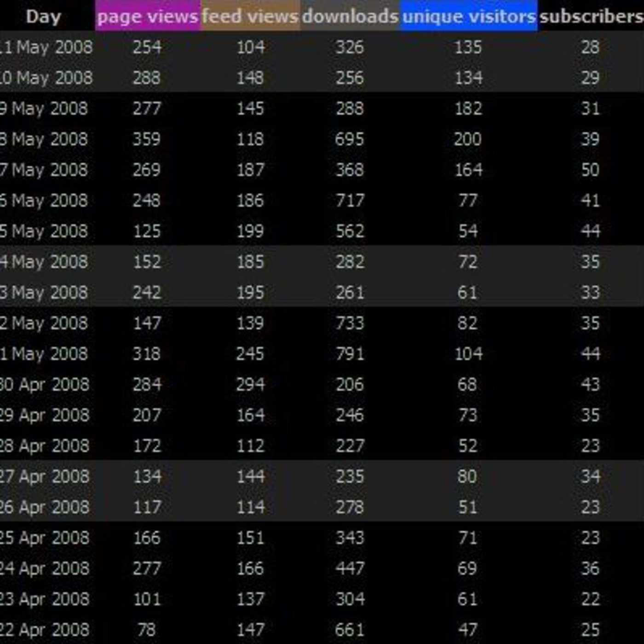This screenshot has width=644, height=644.
Task: Select the 5 May 2008 date cell
Action: pyautogui.click(x=44, y=231)
